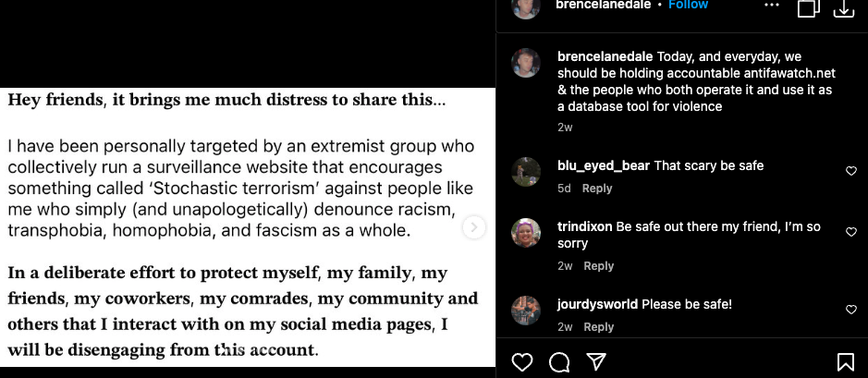Reply to the blu_eyed_bear comment
Screen dimensions: 868x378
pos(597,189)
